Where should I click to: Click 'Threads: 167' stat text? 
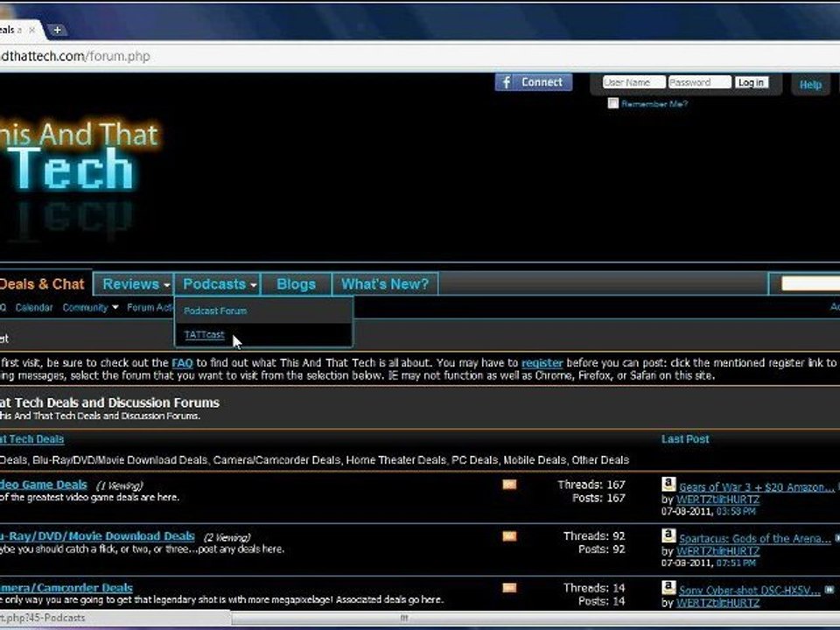tap(591, 485)
